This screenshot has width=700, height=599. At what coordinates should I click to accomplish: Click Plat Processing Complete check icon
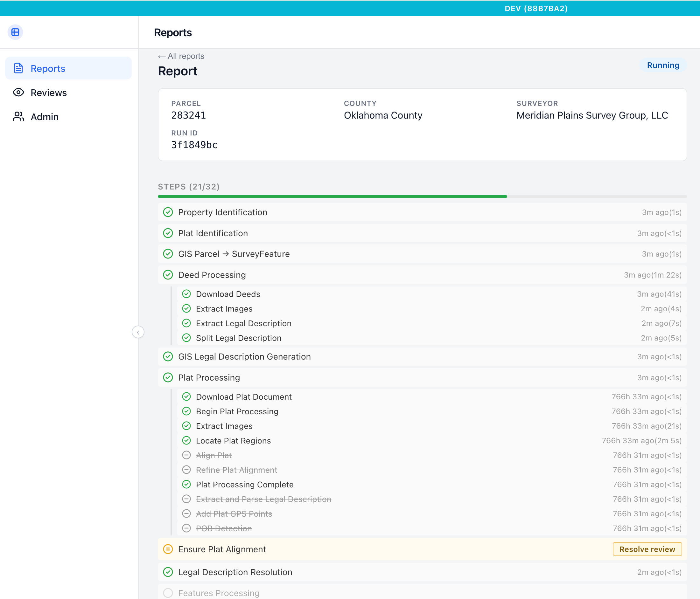click(x=186, y=485)
